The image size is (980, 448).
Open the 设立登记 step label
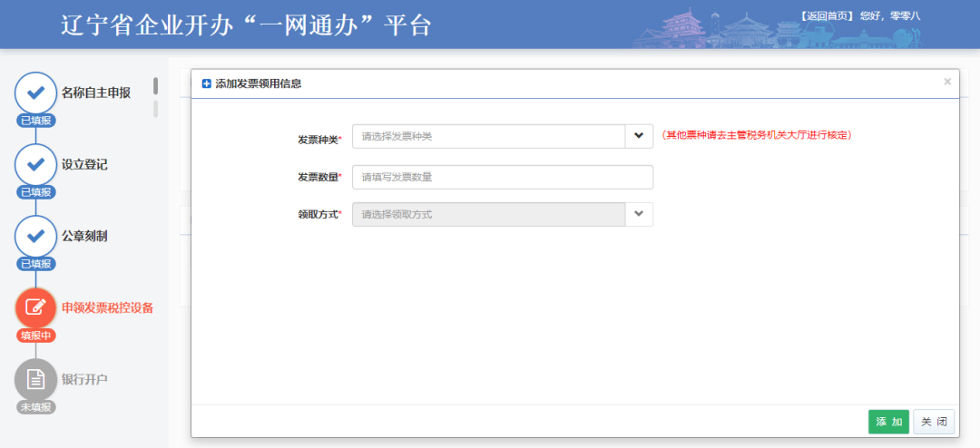click(84, 165)
